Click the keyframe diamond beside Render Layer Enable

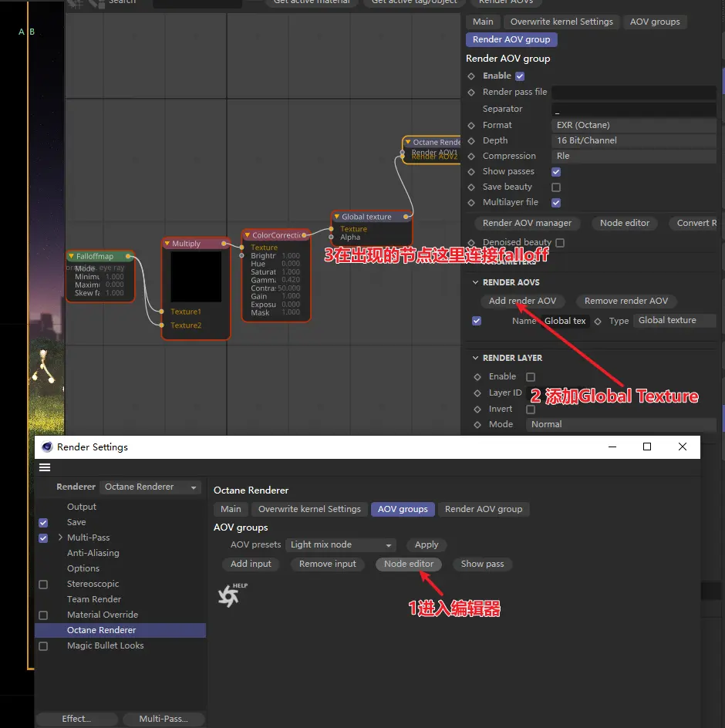(477, 377)
